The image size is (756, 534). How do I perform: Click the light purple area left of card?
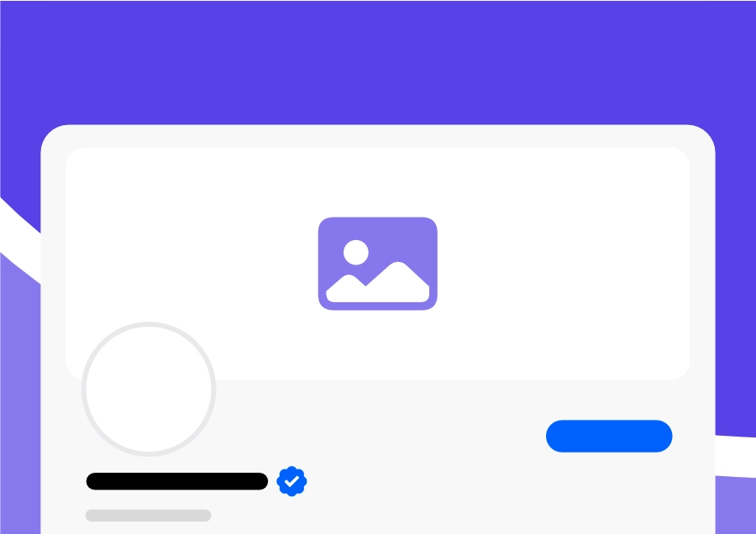click(x=19, y=410)
